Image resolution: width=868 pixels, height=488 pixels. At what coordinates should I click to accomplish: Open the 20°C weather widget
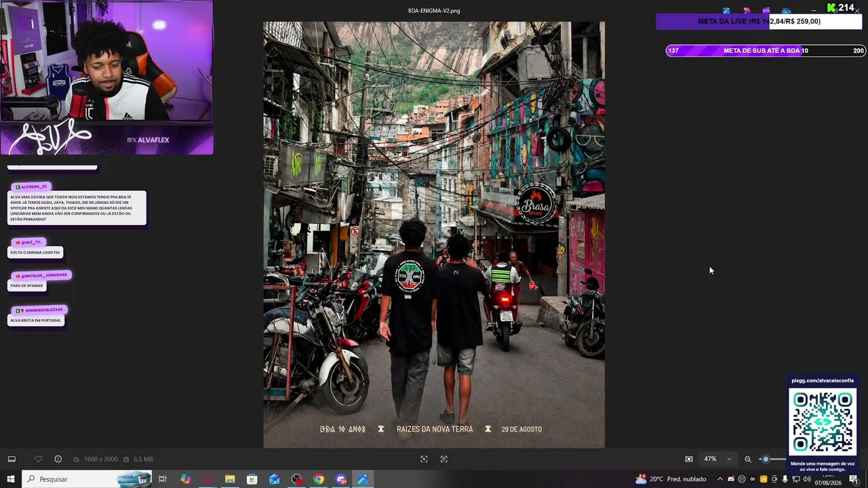click(670, 479)
